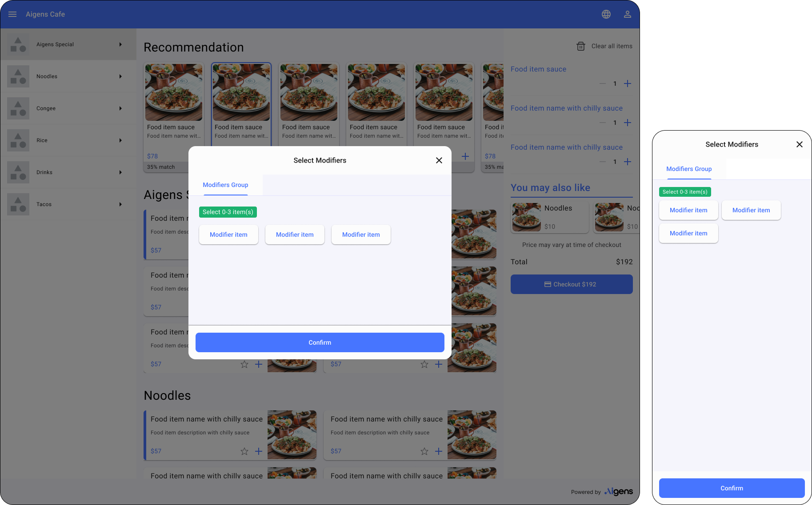Favorite the second Noodles section item star
The width and height of the screenshot is (812, 505).
(424, 451)
